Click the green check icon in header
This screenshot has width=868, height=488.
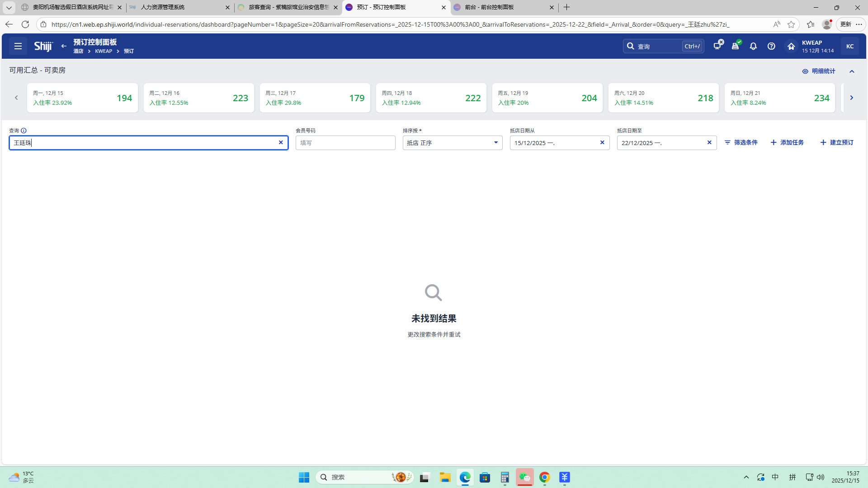(736, 46)
